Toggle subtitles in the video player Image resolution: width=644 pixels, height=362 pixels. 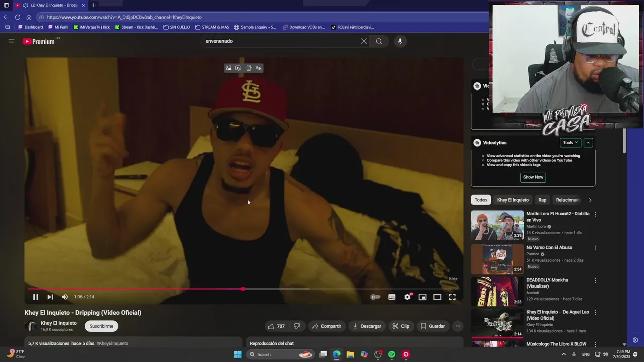pos(392,297)
